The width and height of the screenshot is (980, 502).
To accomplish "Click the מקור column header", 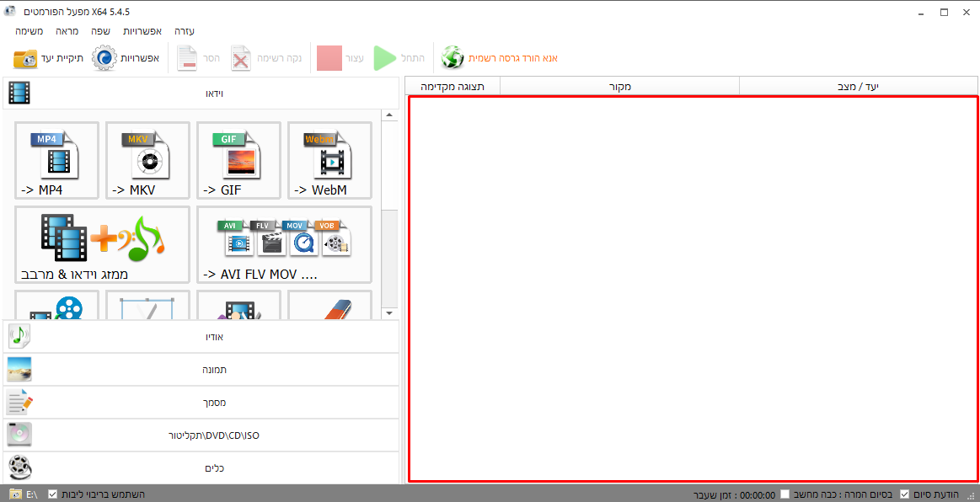I will pos(620,87).
